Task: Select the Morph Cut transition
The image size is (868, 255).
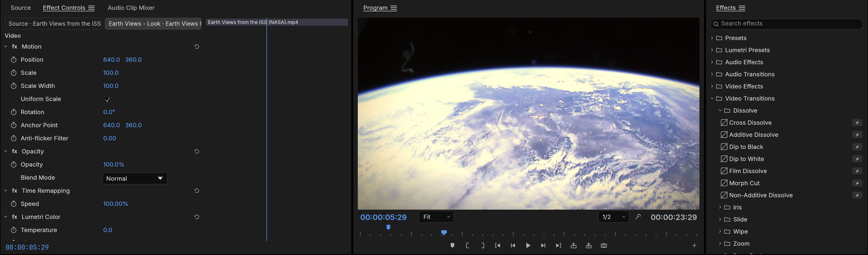Action: click(744, 183)
